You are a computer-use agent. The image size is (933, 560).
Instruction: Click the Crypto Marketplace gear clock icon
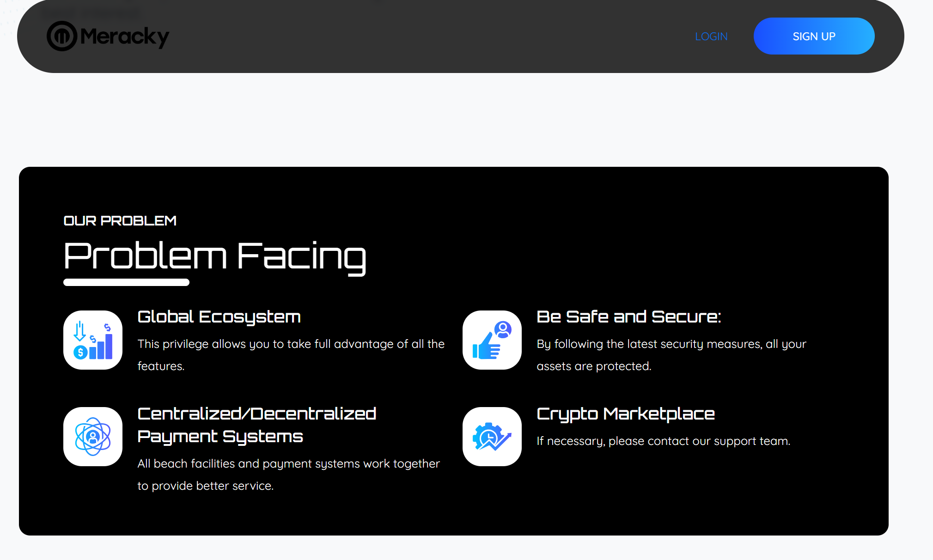(x=492, y=437)
